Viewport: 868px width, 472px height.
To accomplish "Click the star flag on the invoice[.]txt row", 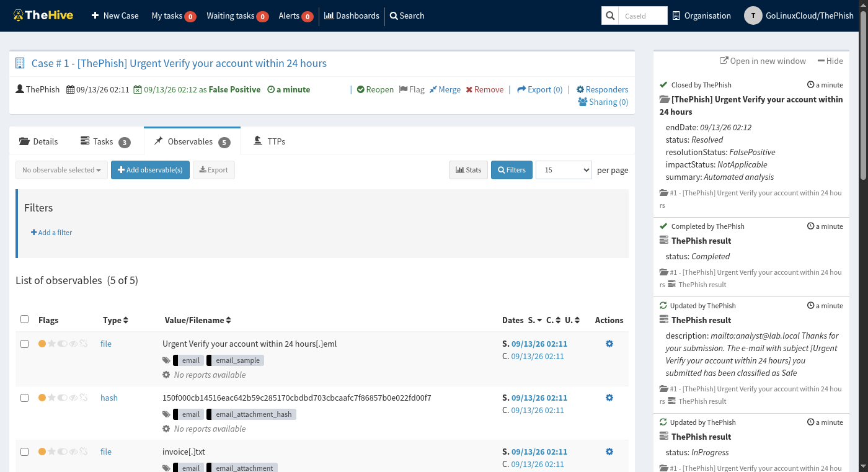I will click(x=52, y=452).
